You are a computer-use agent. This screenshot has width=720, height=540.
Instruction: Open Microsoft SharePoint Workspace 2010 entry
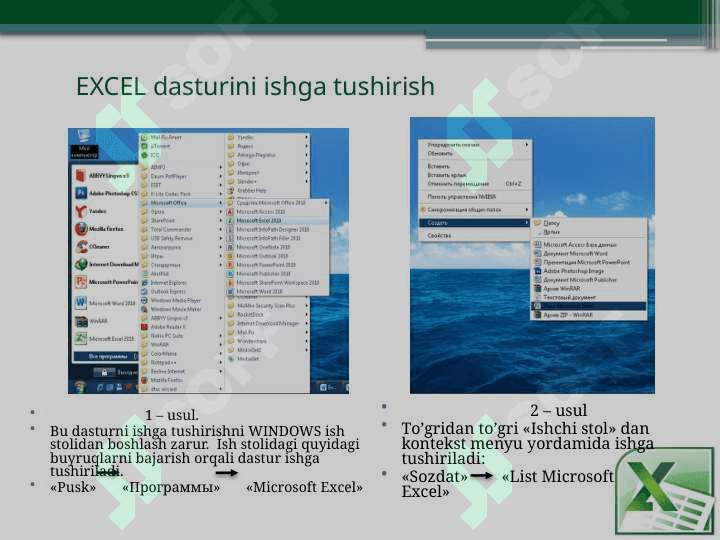[x=278, y=283]
